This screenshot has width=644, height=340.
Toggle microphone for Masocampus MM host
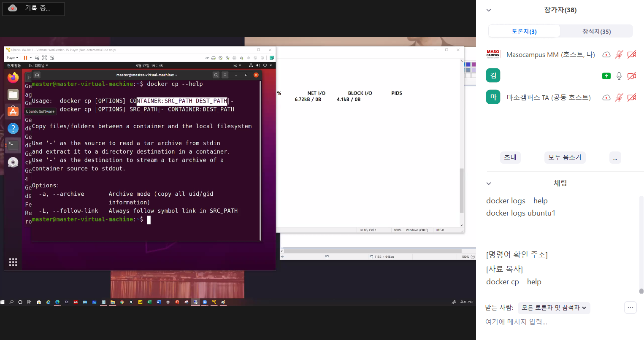tap(619, 54)
